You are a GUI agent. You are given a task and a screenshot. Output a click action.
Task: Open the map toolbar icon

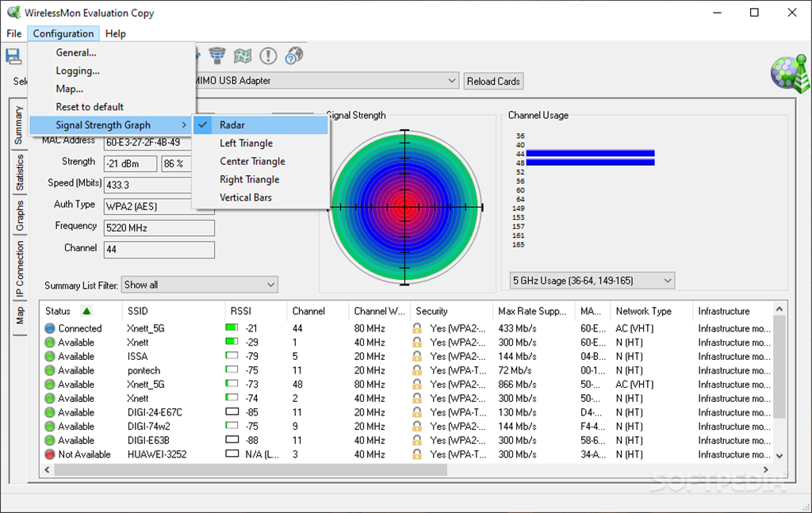243,56
